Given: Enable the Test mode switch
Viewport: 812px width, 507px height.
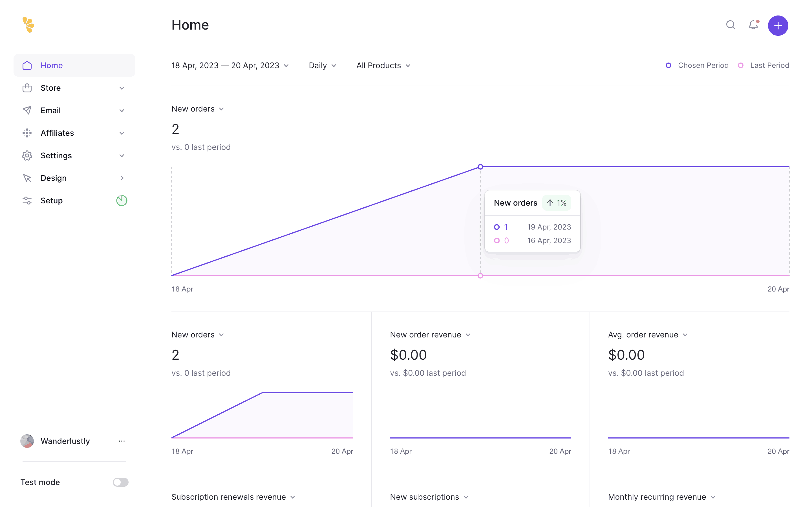Looking at the screenshot, I should (120, 482).
